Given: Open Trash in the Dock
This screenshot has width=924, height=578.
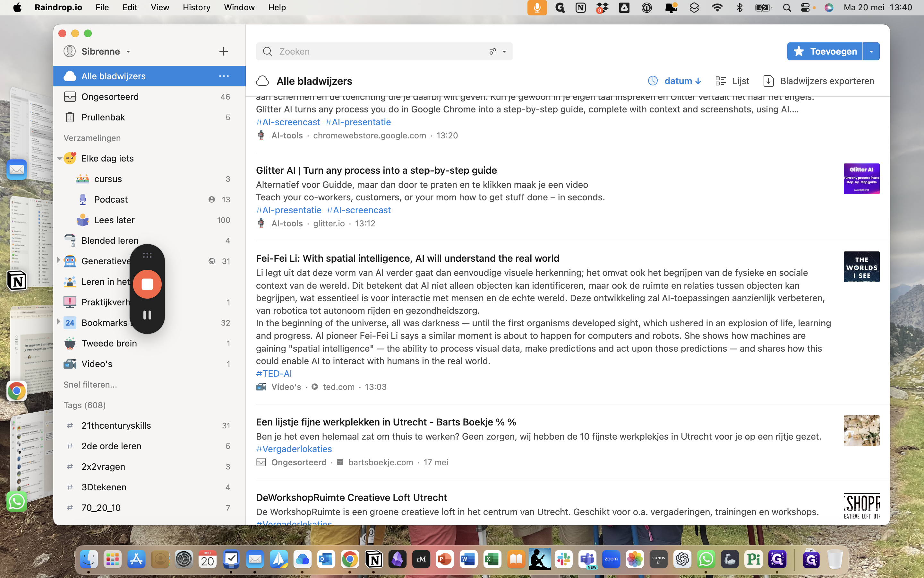Looking at the screenshot, I should (x=835, y=560).
